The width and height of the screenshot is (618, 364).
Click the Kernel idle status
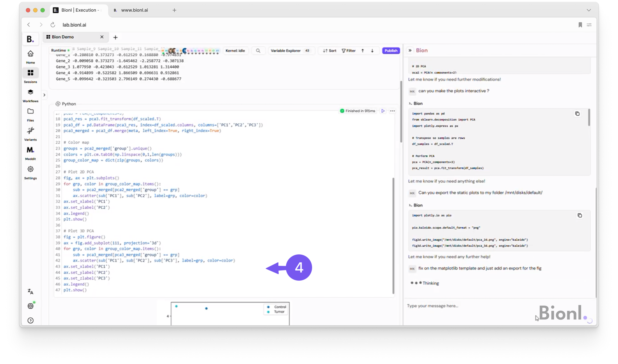(235, 51)
